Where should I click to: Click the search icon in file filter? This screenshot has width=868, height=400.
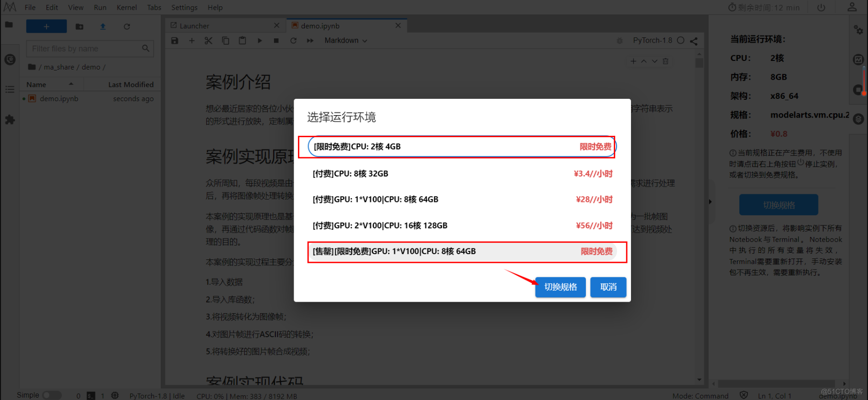tap(146, 48)
